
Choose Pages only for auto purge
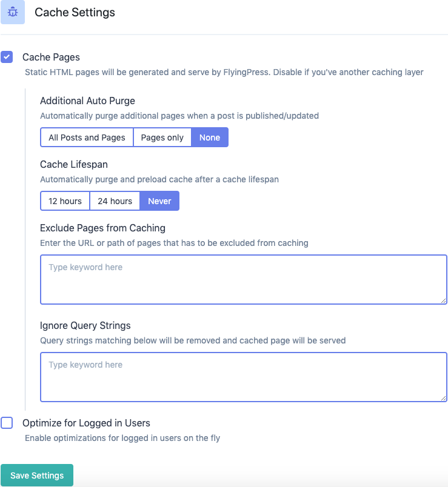(x=162, y=137)
